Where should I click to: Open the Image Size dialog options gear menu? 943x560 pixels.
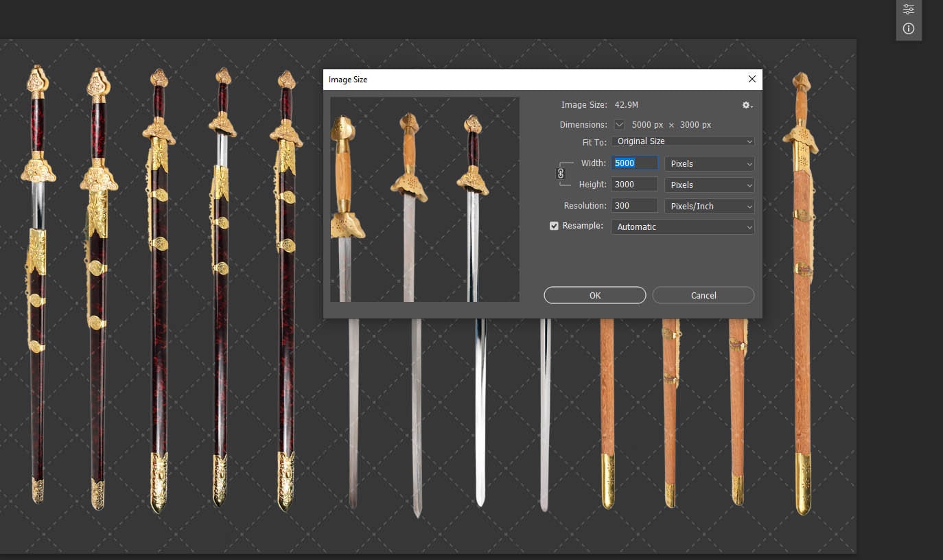tap(746, 105)
